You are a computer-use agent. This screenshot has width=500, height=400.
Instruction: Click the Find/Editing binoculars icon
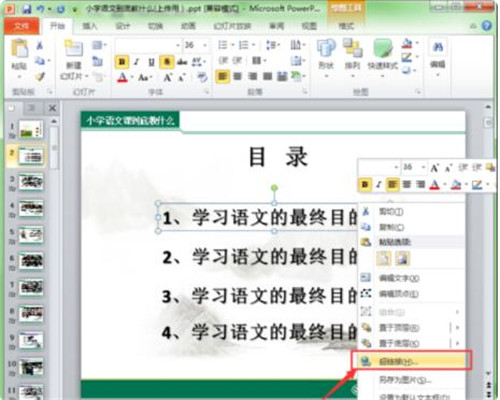click(438, 47)
